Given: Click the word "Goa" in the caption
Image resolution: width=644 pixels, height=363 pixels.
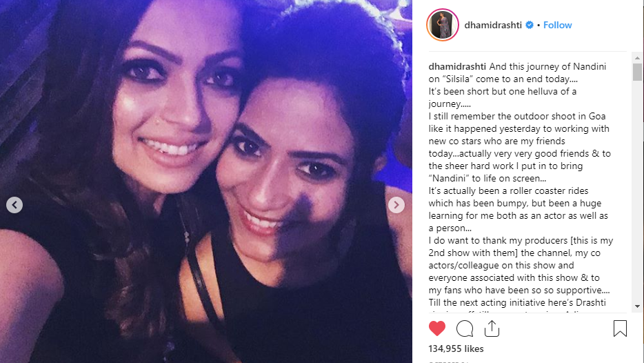Looking at the screenshot, I should [597, 117].
